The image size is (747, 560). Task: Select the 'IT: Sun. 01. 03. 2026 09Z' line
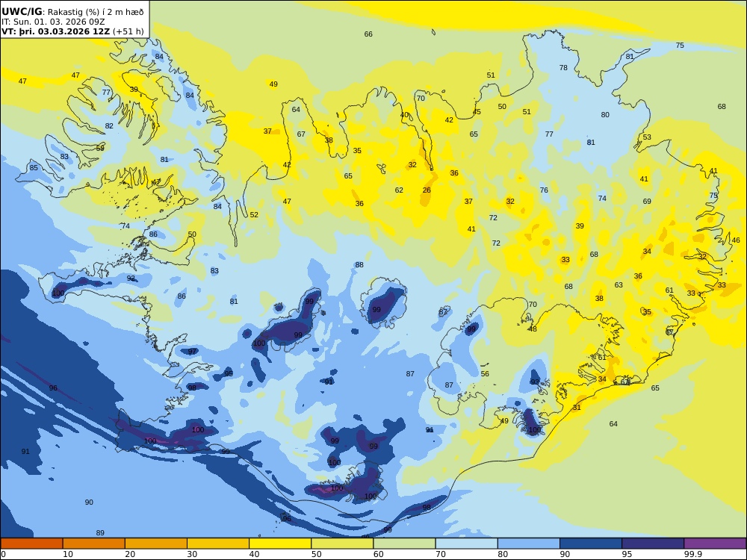point(53,22)
